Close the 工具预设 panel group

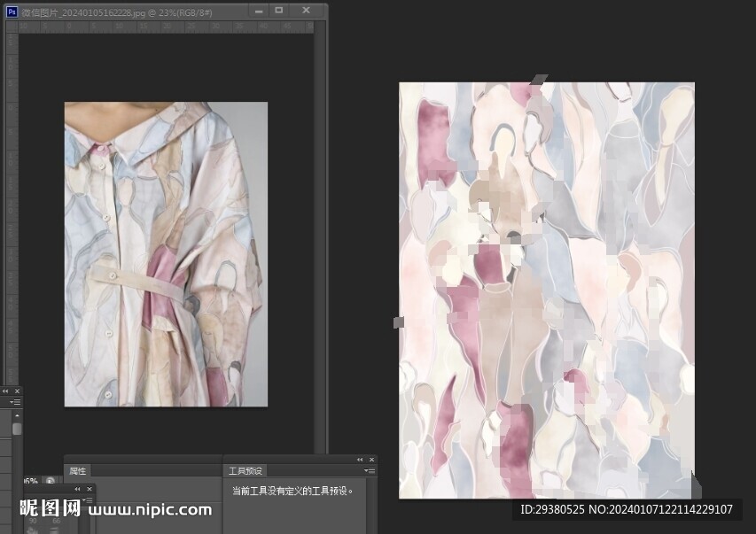click(x=371, y=460)
